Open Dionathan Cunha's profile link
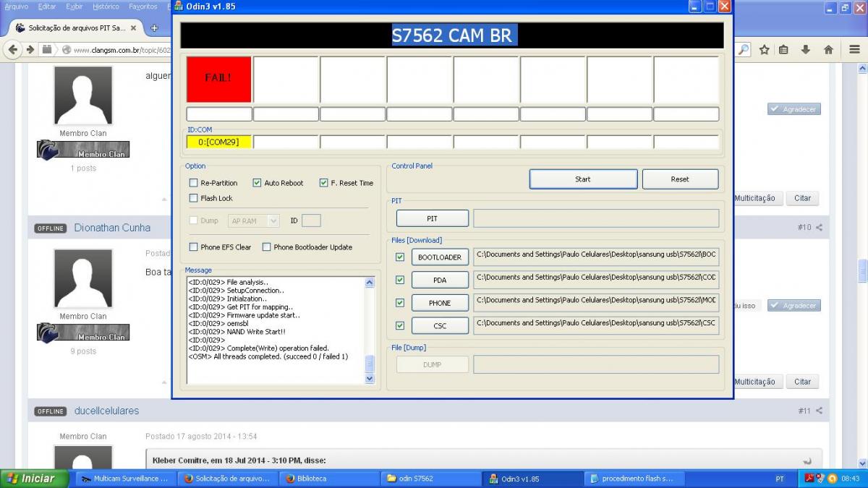The image size is (868, 488). [x=112, y=228]
